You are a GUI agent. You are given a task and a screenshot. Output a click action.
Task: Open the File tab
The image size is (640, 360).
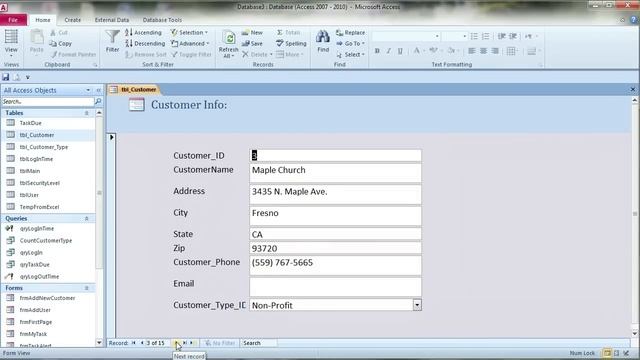point(13,20)
